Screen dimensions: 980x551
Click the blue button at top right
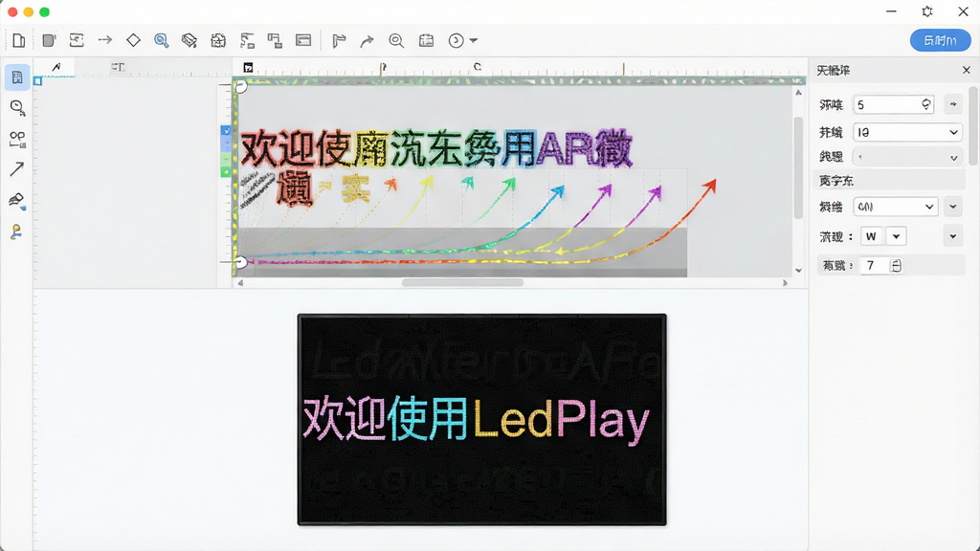940,40
